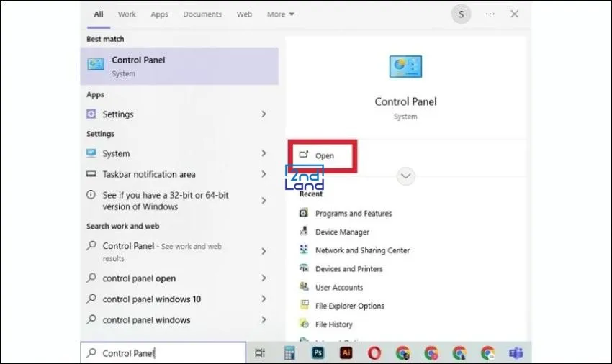This screenshot has height=364, width=612.
Task: Click the search icon beside control panel open
Action: click(x=91, y=278)
